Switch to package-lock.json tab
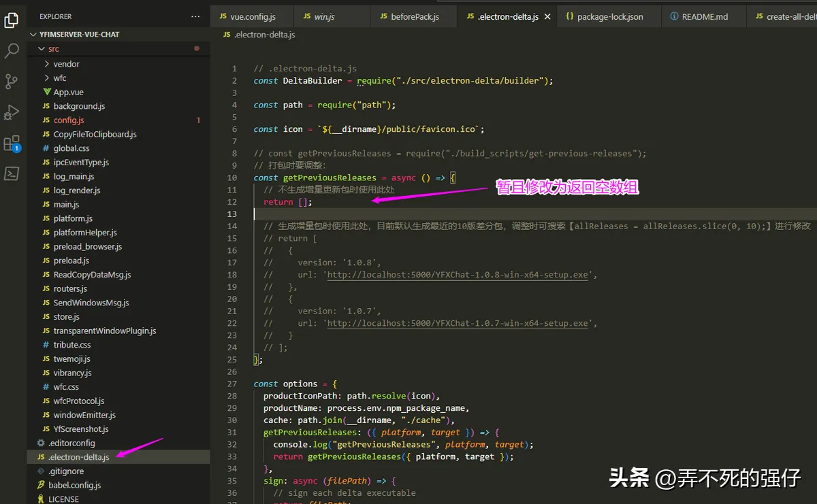 pos(609,16)
